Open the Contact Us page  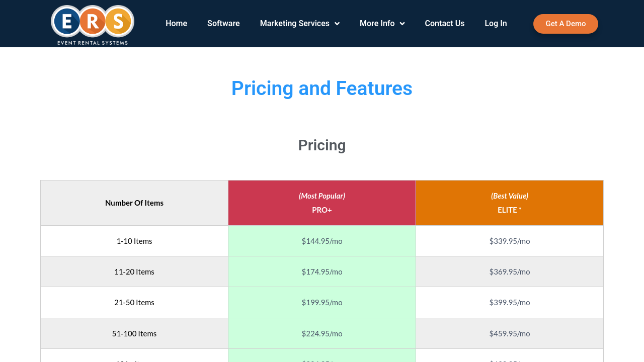444,24
